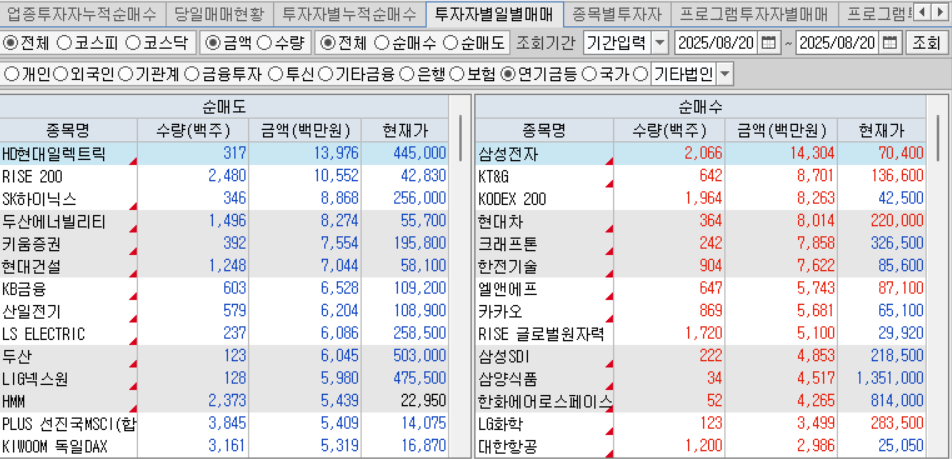Image resolution: width=952 pixels, height=459 pixels.
Task: Select the 순매수 filter radio button
Action: tap(381, 43)
